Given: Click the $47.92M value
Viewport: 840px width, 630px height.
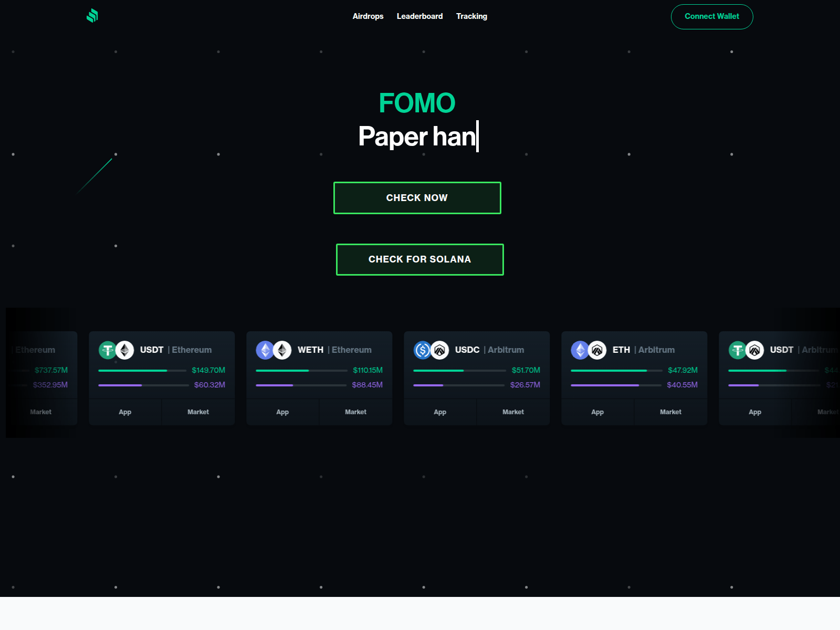Looking at the screenshot, I should pos(682,370).
